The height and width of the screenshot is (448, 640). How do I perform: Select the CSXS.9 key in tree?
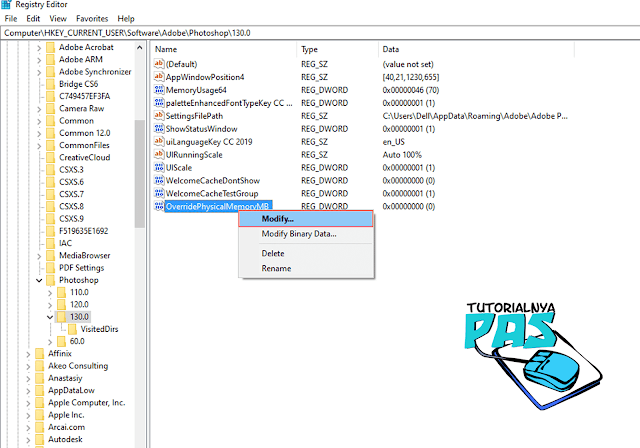coord(71,219)
